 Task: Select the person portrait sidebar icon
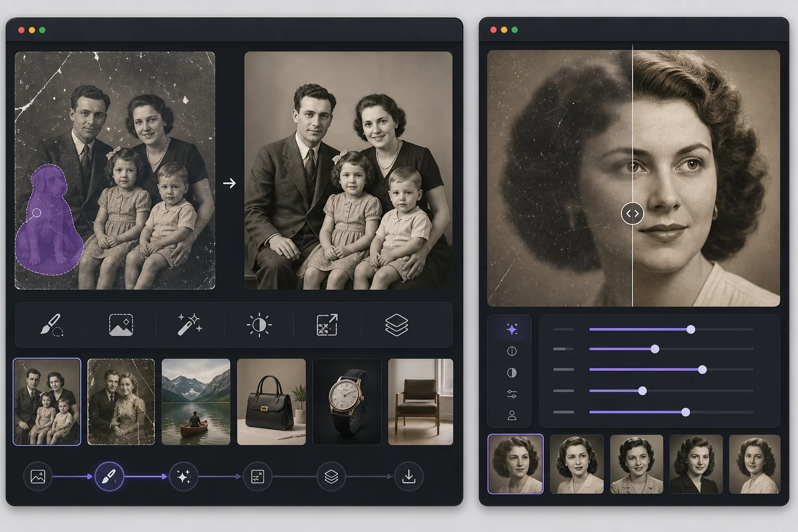point(512,416)
